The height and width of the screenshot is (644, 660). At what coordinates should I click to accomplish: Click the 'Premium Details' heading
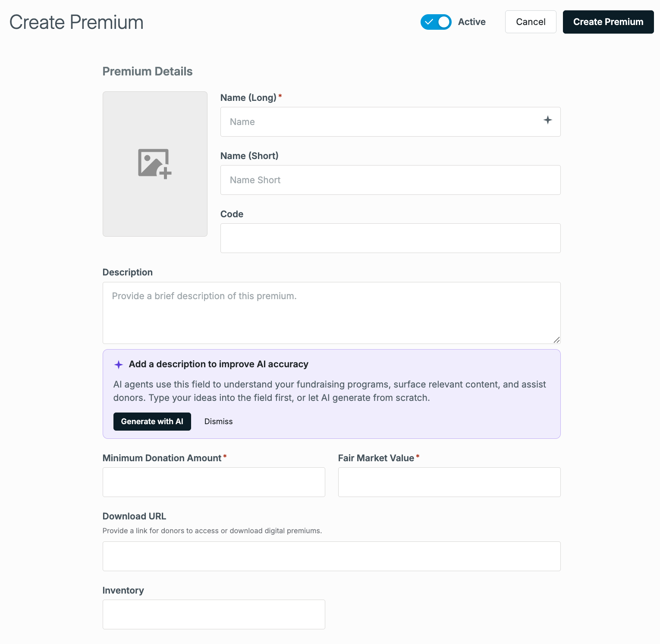(x=148, y=72)
